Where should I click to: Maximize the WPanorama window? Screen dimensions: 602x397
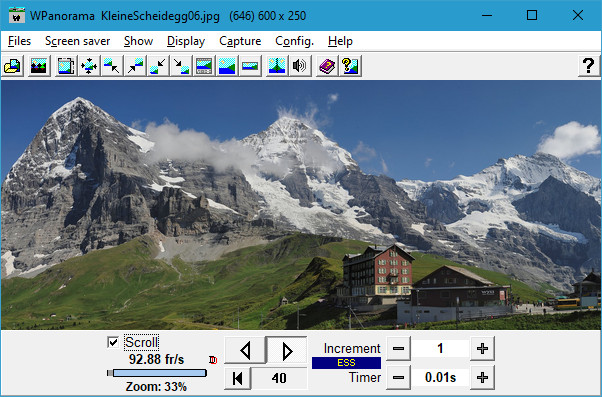pos(532,15)
